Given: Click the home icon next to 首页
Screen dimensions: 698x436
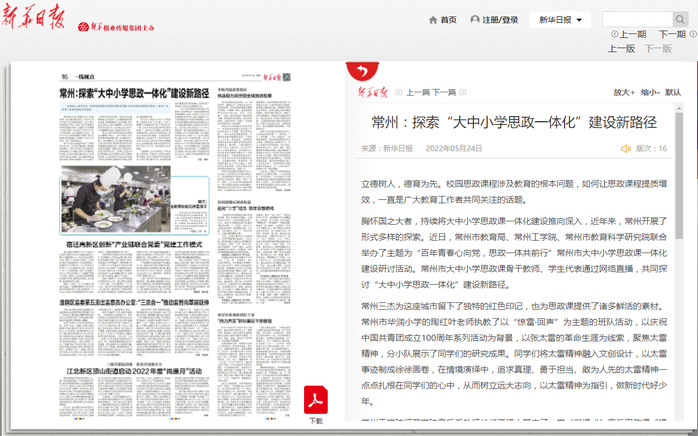Looking at the screenshot, I should tap(433, 20).
